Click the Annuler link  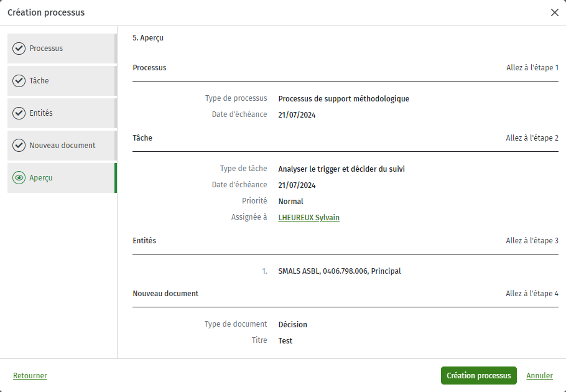click(x=539, y=376)
